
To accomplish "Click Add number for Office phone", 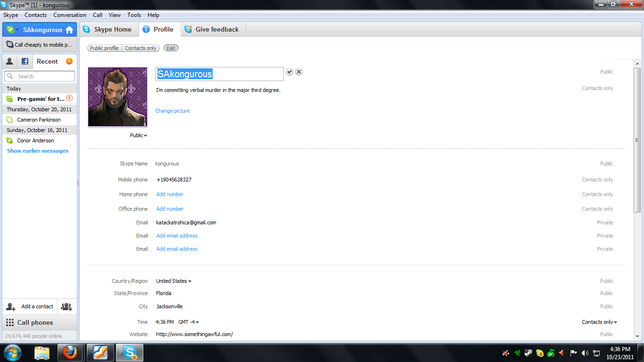I will tap(170, 209).
